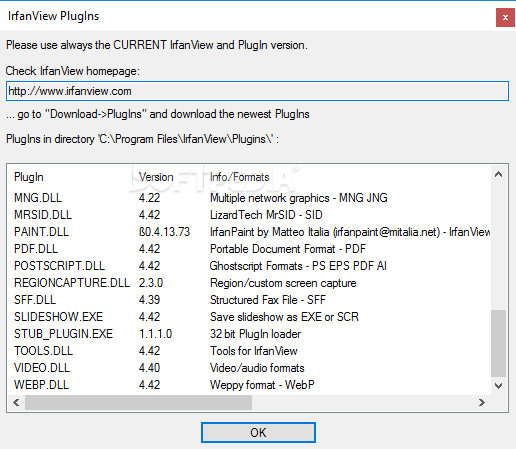Select the REGIONCAPTURE.DLL entry
516x449 pixels.
[x=249, y=283]
